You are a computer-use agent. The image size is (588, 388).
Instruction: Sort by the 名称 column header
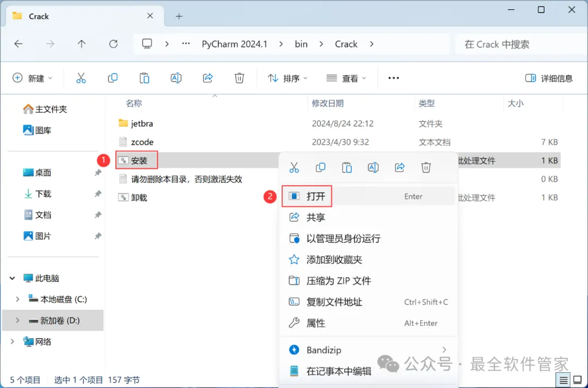coord(134,103)
